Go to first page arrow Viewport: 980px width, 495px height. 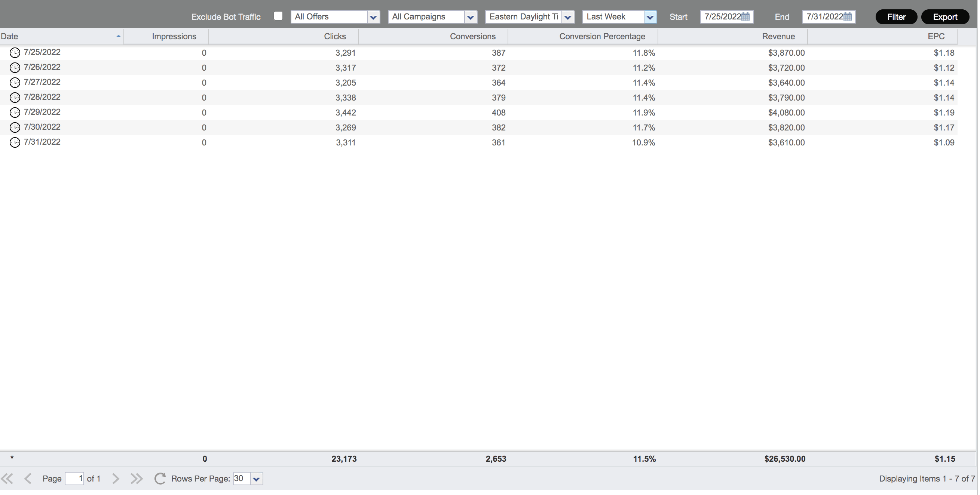(7, 479)
